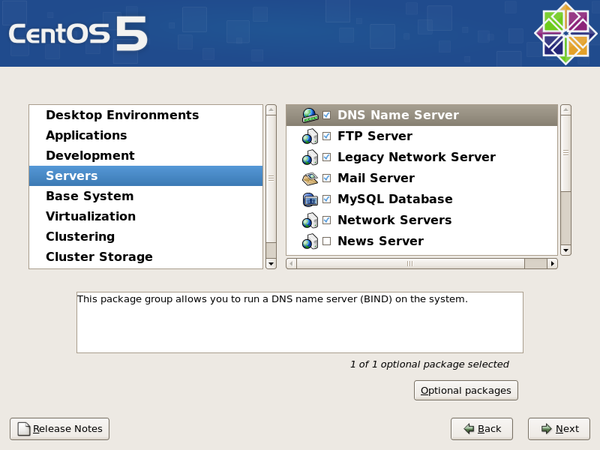Image resolution: width=600 pixels, height=450 pixels.
Task: Click the CentOS logo emblem
Action: pos(566,33)
